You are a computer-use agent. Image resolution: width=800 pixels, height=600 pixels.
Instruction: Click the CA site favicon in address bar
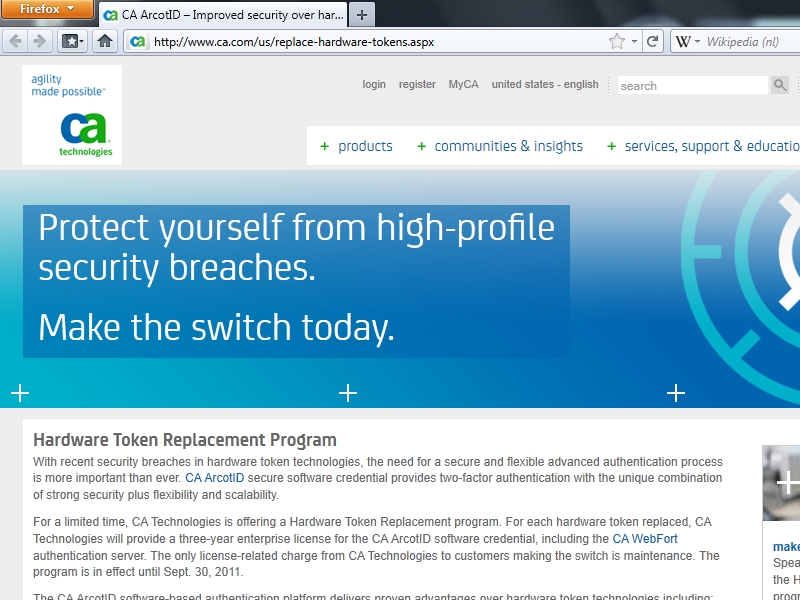[138, 42]
